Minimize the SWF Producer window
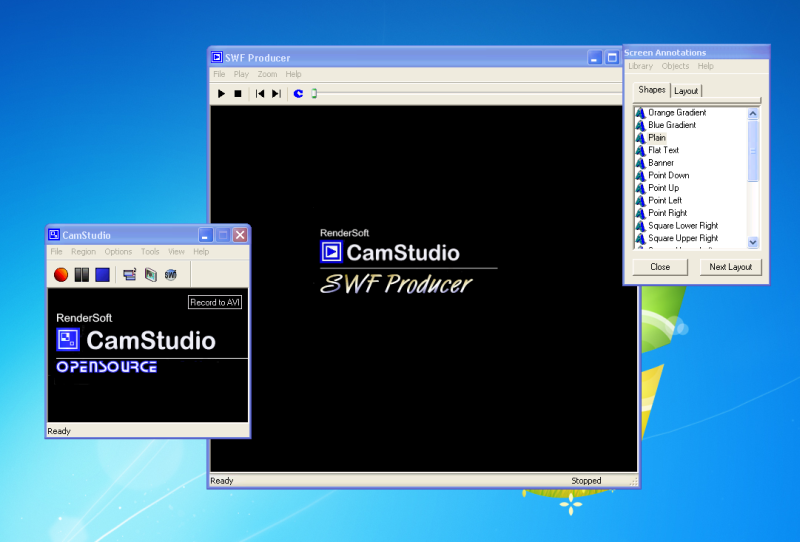The width and height of the screenshot is (800, 542). pos(594,58)
